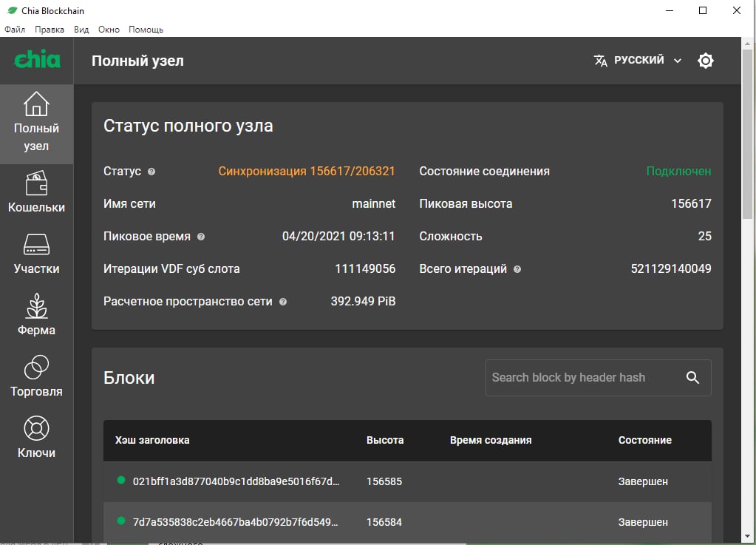The image size is (756, 545).
Task: Click the vertical scrollbar thumb
Action: (x=747, y=134)
